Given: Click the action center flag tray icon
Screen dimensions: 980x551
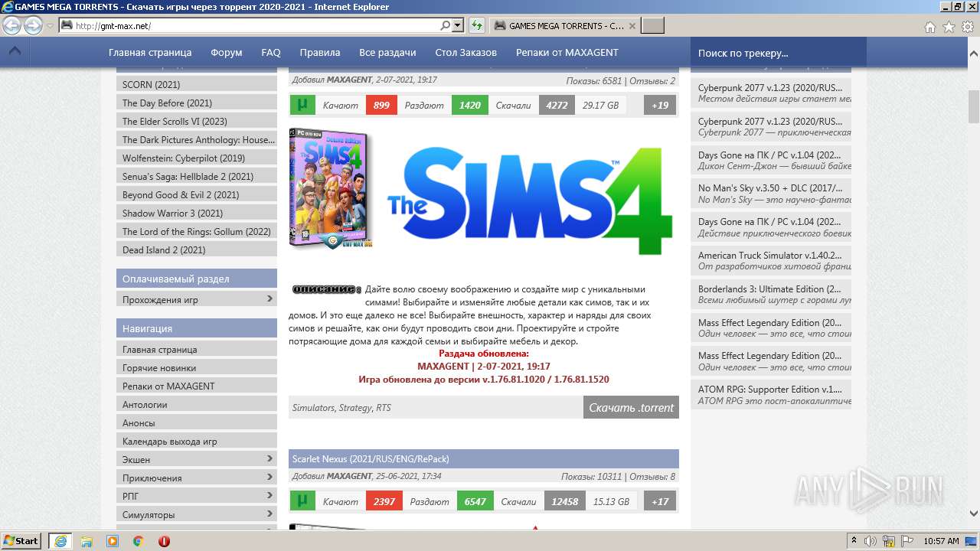Looking at the screenshot, I should (x=905, y=541).
